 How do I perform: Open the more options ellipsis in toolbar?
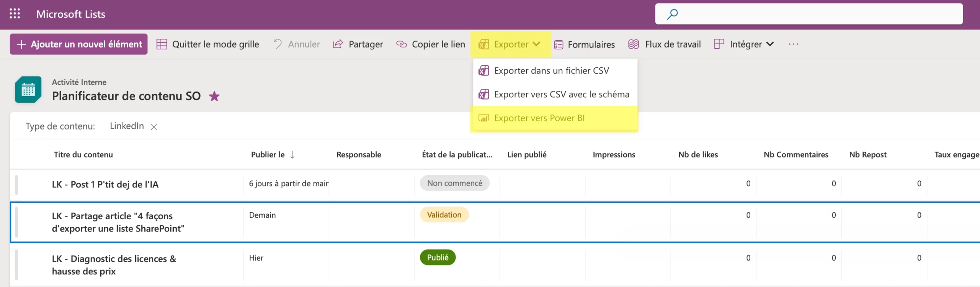[794, 44]
